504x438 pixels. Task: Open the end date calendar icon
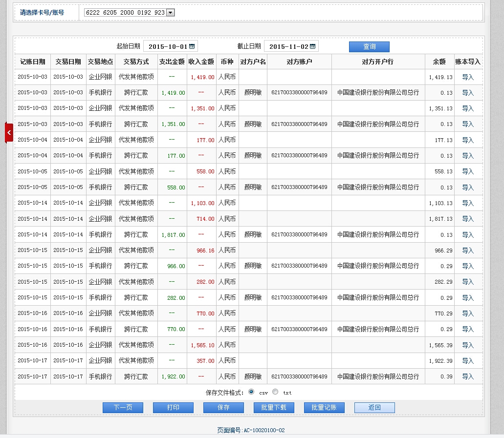coord(313,46)
